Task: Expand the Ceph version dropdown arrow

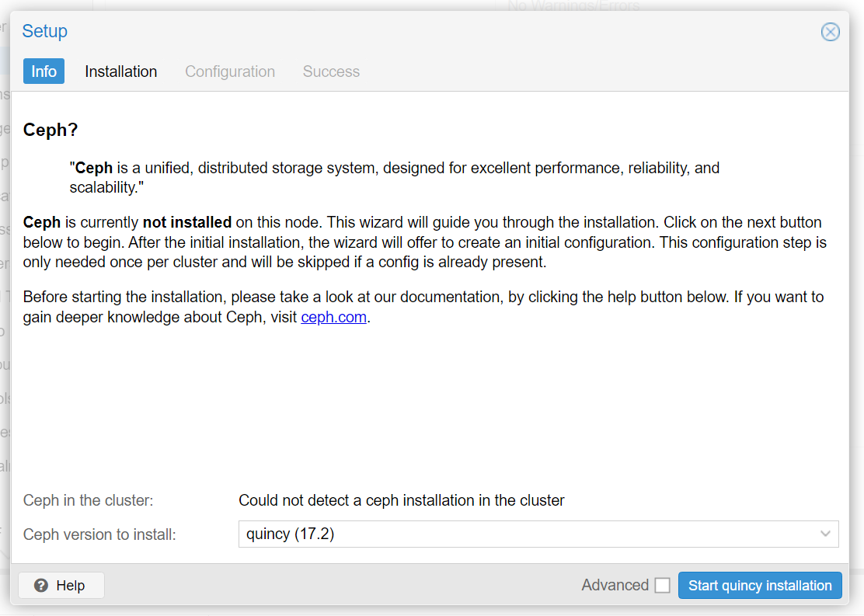Action: [x=825, y=534]
